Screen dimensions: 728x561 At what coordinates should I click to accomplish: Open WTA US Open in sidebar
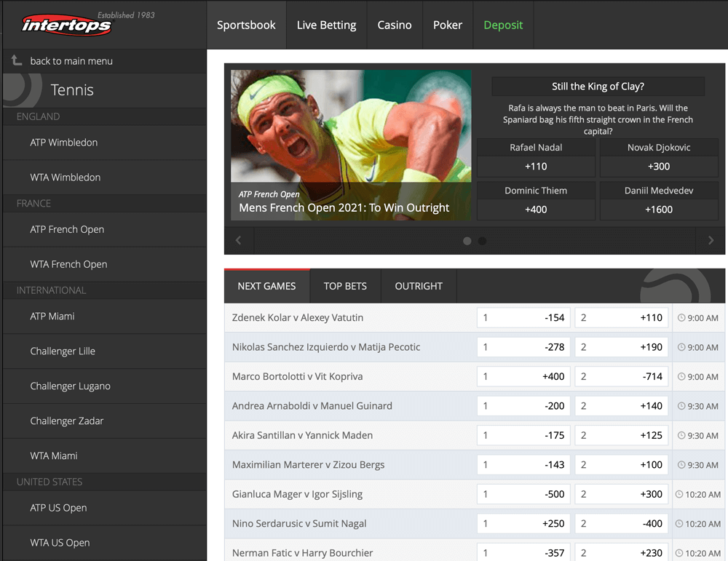coord(104,542)
